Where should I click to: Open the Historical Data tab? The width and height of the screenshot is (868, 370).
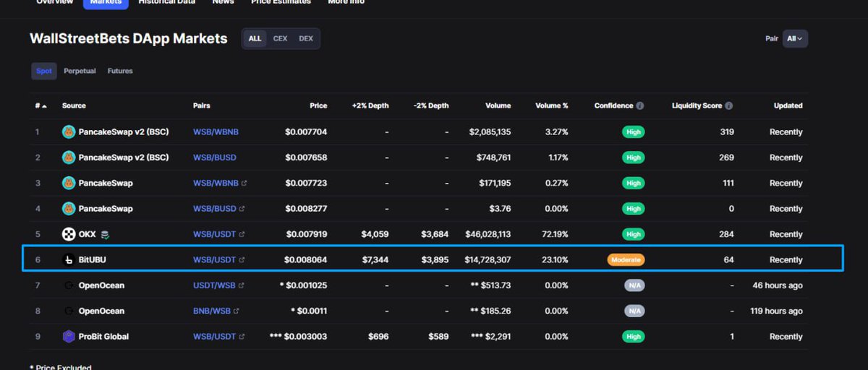coord(166,2)
